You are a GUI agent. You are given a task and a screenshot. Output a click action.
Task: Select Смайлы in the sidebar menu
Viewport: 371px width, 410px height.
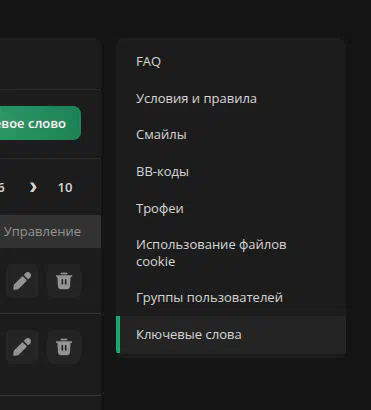[231, 135]
